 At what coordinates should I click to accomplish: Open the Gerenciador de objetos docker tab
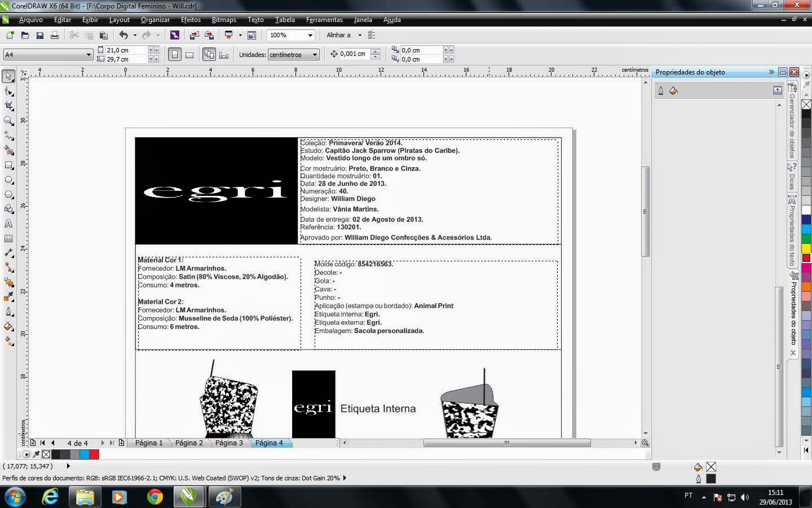pos(792,121)
